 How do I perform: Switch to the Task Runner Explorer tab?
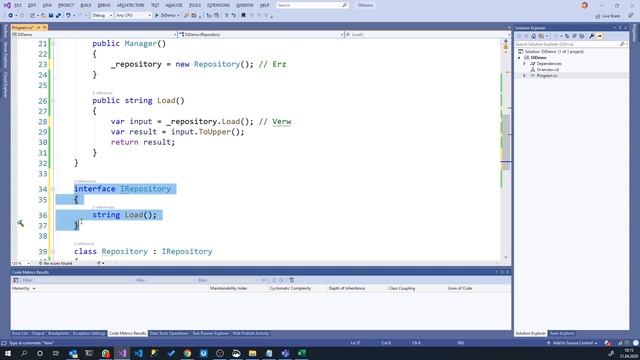pyautogui.click(x=211, y=333)
